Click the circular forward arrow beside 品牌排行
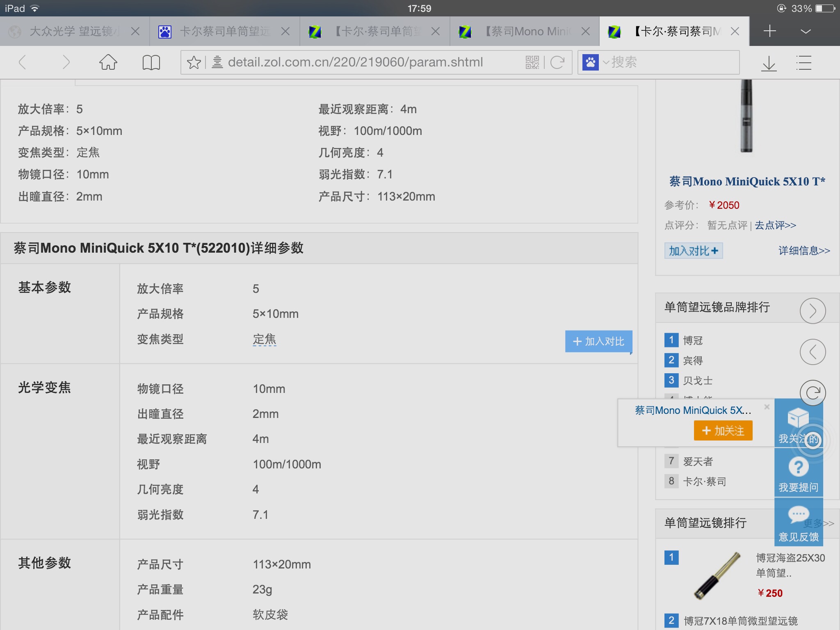This screenshot has width=840, height=630. [x=813, y=311]
